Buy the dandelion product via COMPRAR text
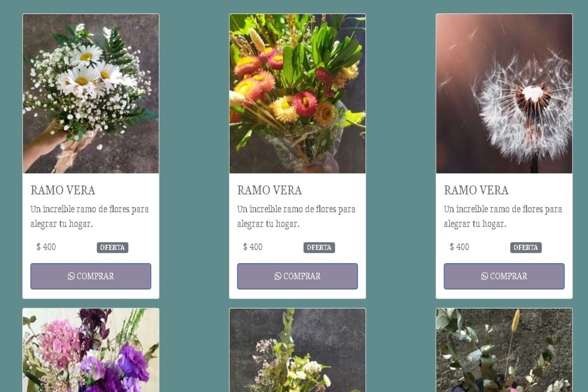This screenshot has width=588, height=392. 508,276
